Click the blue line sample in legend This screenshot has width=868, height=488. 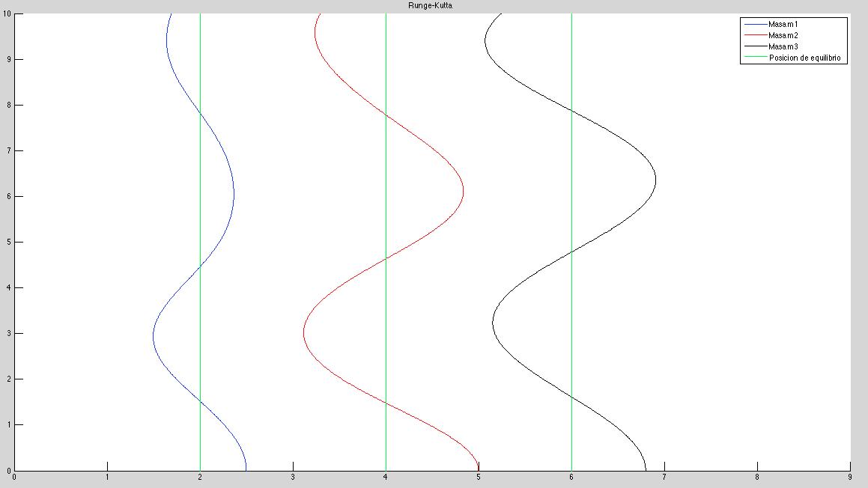point(755,25)
